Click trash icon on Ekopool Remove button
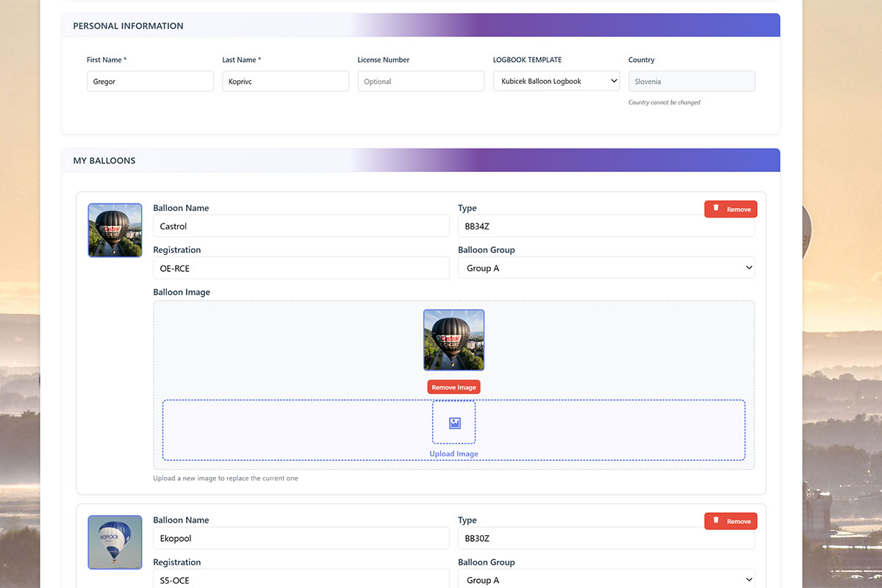Image resolution: width=882 pixels, height=588 pixels. pos(716,521)
